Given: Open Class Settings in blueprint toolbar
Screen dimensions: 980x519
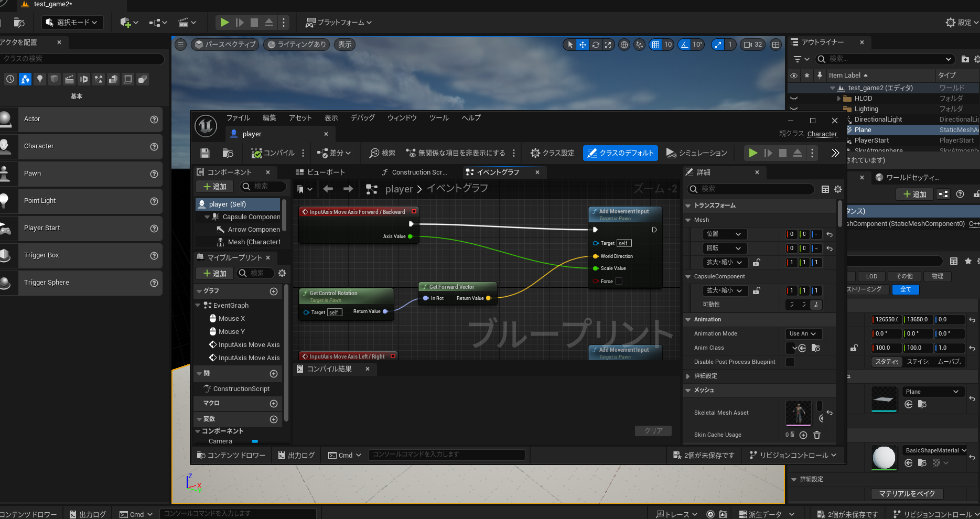Looking at the screenshot, I should (552, 153).
